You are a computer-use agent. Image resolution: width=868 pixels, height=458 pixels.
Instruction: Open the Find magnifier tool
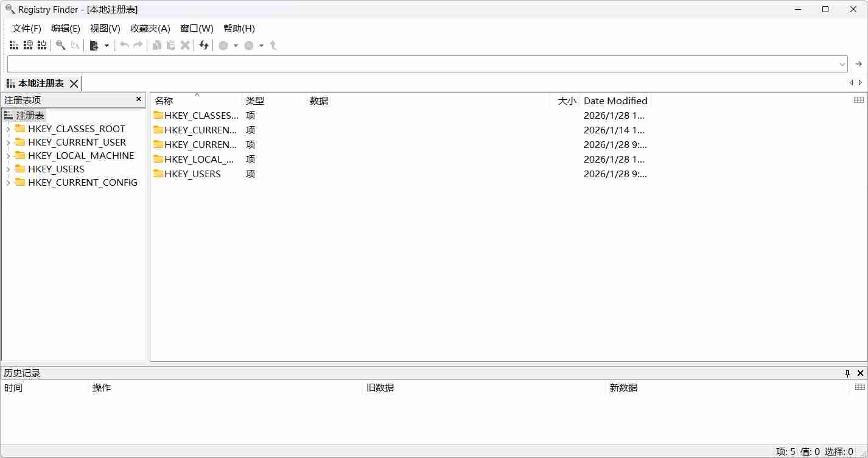(x=60, y=45)
